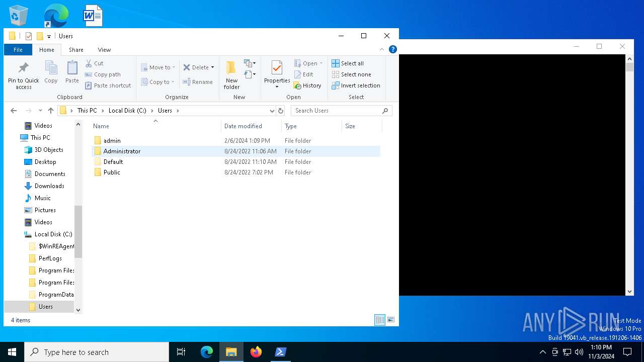This screenshot has height=362, width=644.
Task: Click New folder icon in Quick Access Toolbar
Action: 40,36
